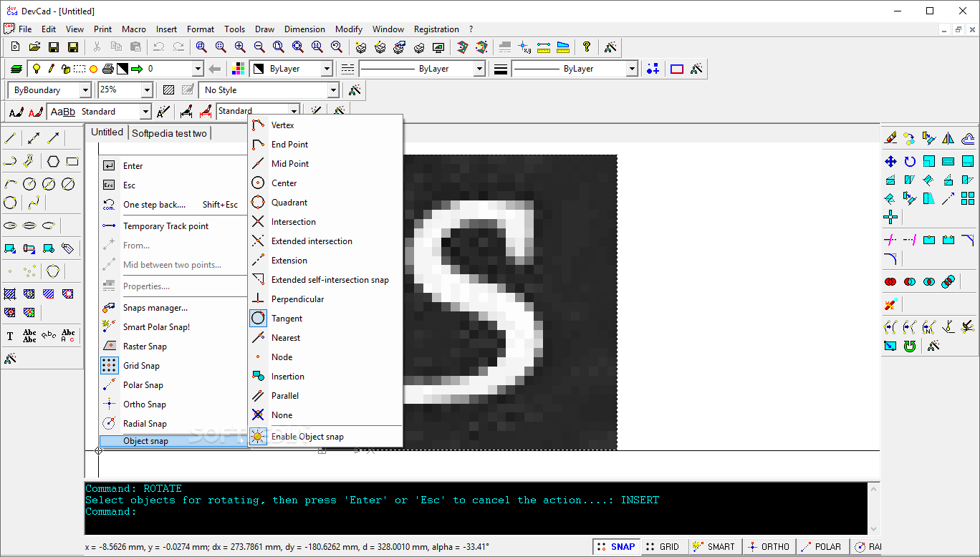This screenshot has height=557, width=980.
Task: Select the rectangle draw tool
Action: point(72,161)
